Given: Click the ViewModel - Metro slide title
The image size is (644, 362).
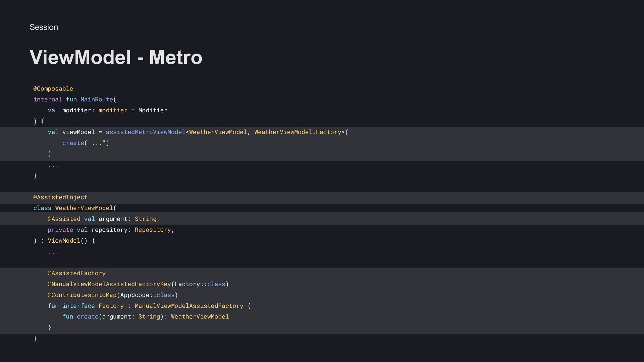Looking at the screenshot, I should [116, 57].
